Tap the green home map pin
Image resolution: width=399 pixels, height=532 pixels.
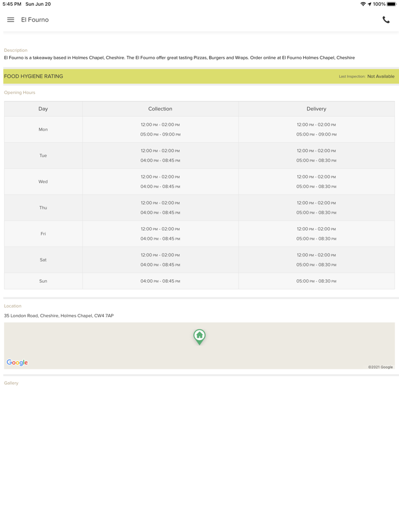pyautogui.click(x=199, y=337)
